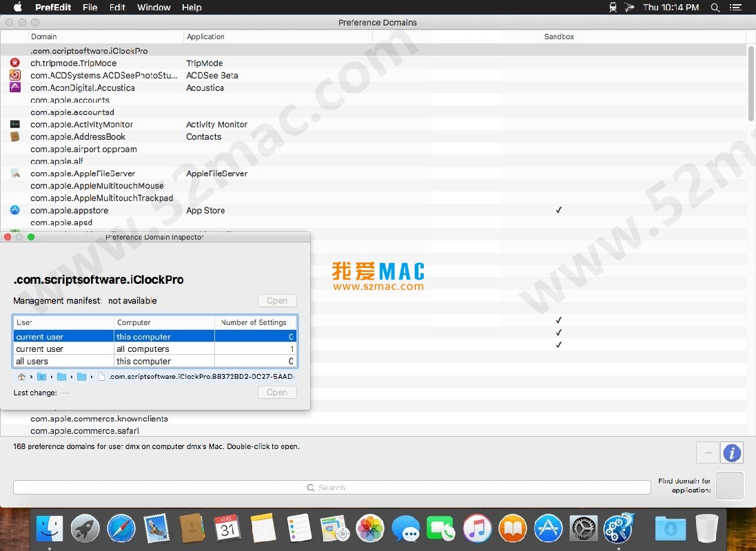Image resolution: width=756 pixels, height=551 pixels.
Task: Open Notification Center in the menu bar
Action: tap(736, 7)
